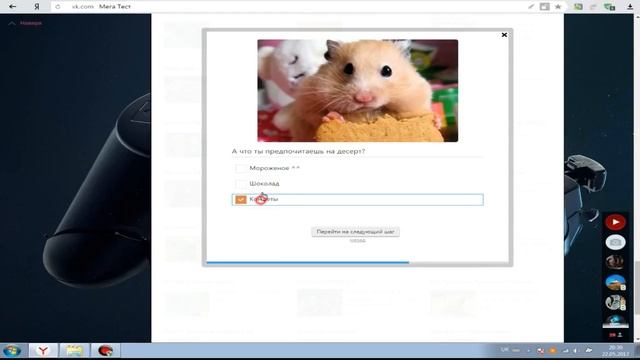This screenshot has width=640, height=360.
Task: Open blue-sky landscape avatar in sidebar
Action: coord(615,282)
